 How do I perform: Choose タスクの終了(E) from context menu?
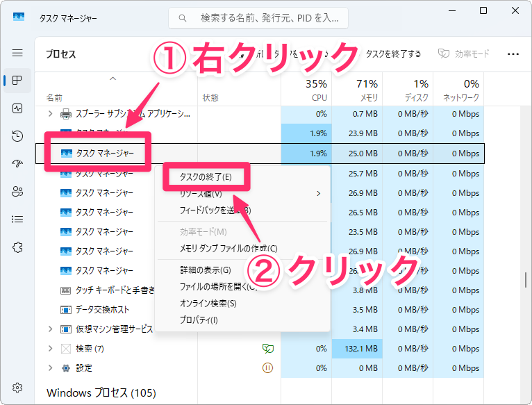(x=206, y=177)
